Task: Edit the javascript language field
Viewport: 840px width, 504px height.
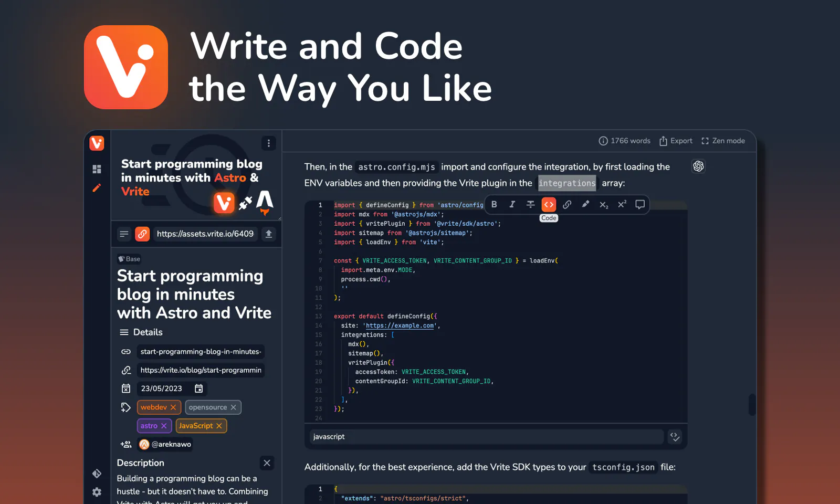Action: click(x=486, y=436)
